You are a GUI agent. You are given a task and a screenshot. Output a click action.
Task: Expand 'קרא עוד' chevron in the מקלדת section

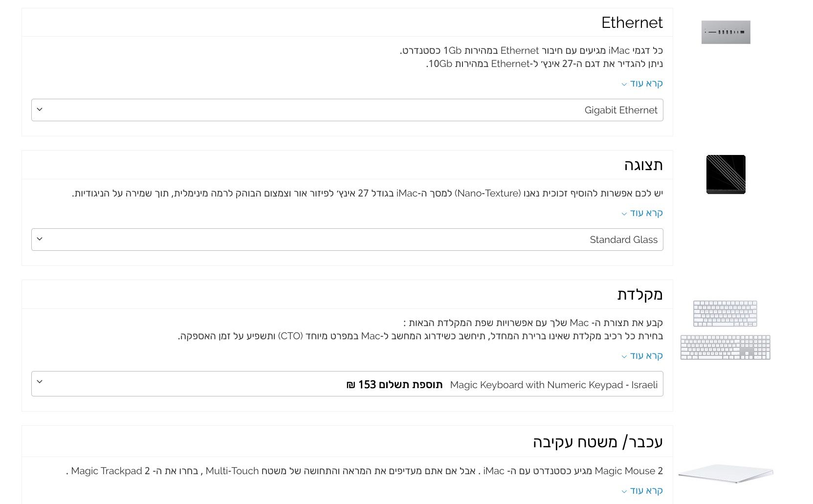pyautogui.click(x=624, y=356)
